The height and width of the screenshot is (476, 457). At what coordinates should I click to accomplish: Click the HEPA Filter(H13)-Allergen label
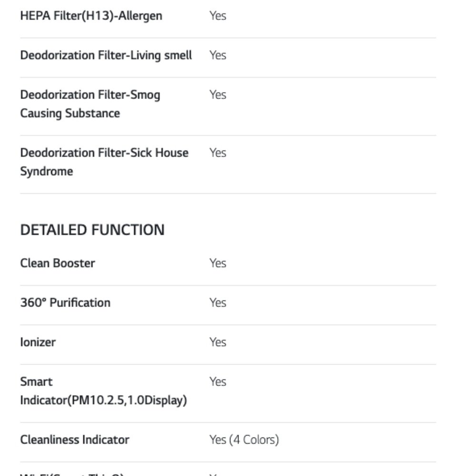click(91, 16)
